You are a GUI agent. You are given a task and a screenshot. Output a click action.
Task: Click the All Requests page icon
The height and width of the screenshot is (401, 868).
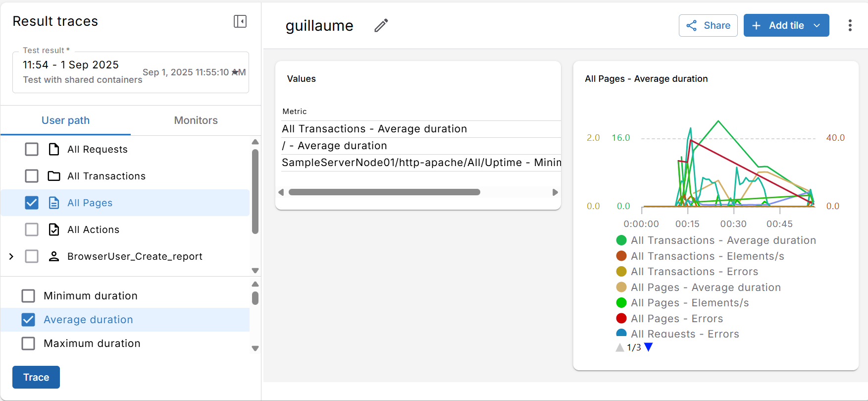[x=54, y=149]
